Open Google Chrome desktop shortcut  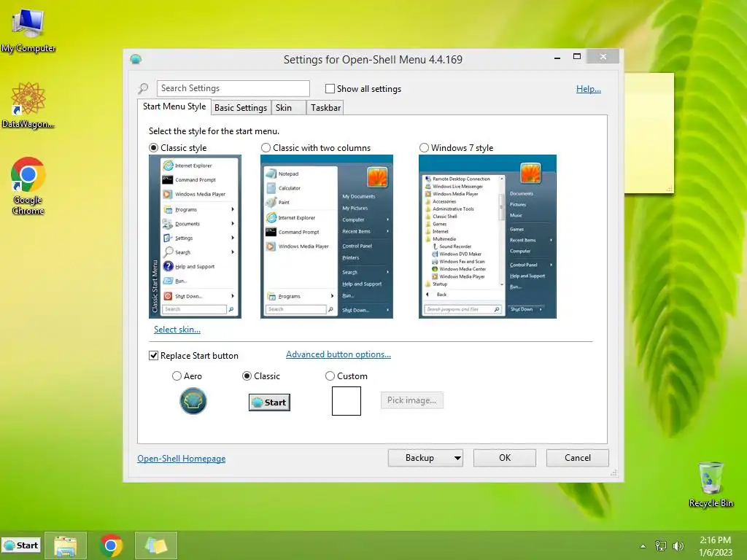(28, 186)
